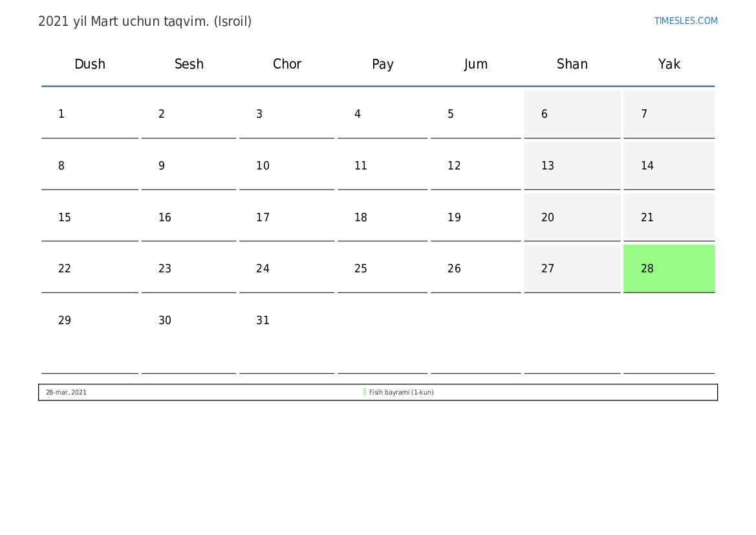This screenshot has height=535, width=756.
Task: Click day 12 in the calendar
Action: 476,166
